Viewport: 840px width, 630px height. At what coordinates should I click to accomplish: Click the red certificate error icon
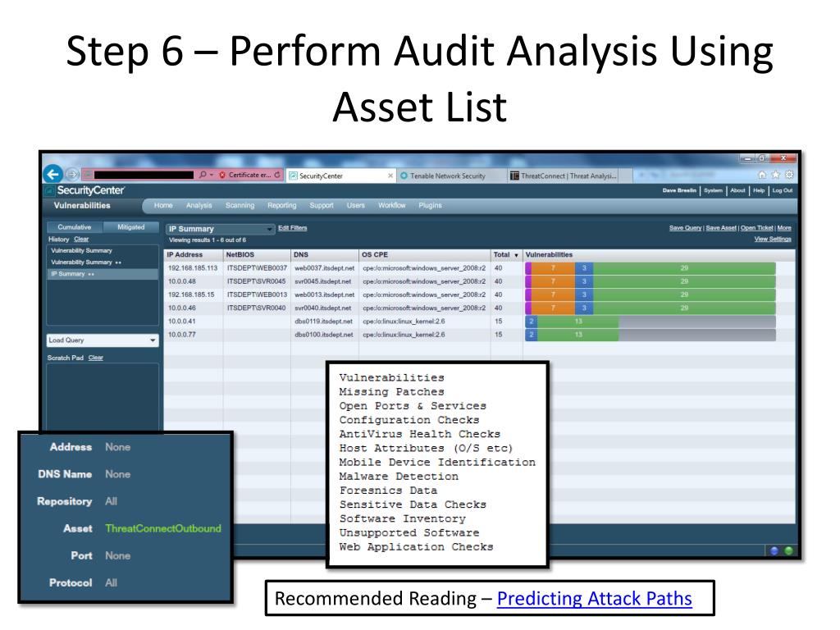(222, 176)
